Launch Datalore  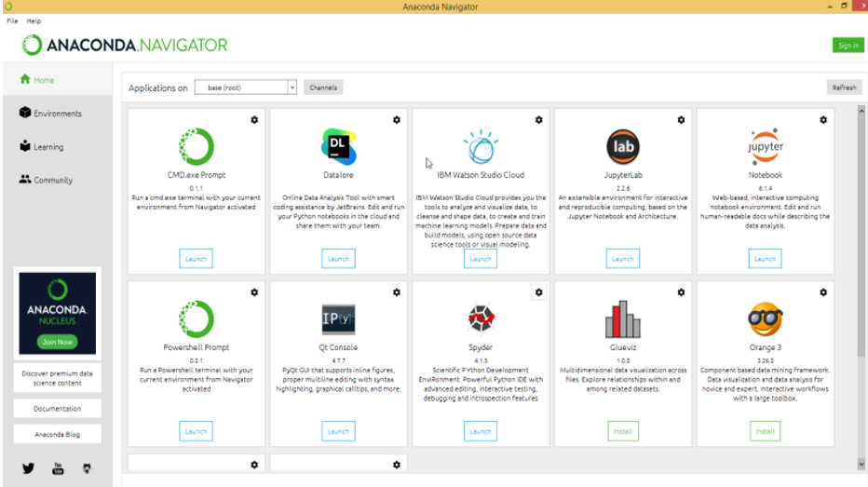coord(338,259)
